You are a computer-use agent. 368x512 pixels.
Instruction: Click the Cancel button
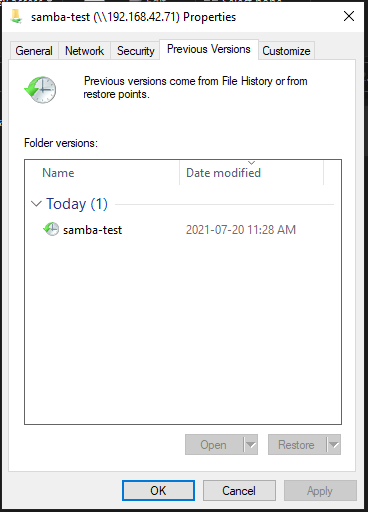click(239, 490)
